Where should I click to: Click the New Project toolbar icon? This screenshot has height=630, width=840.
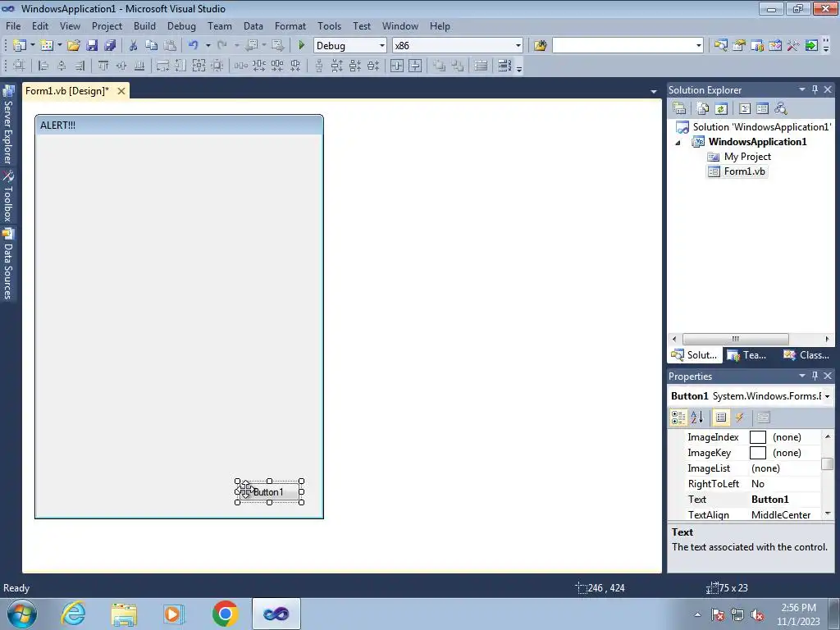pyautogui.click(x=20, y=46)
